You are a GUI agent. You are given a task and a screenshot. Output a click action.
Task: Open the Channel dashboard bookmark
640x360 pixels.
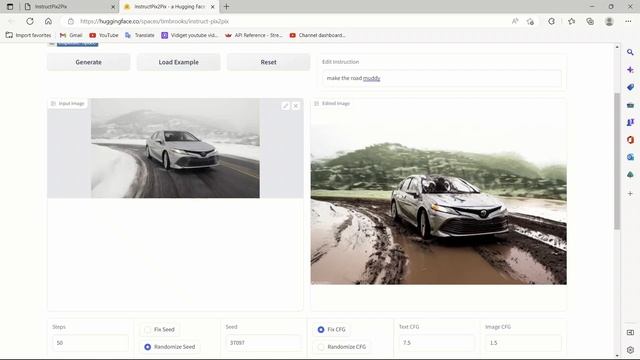click(318, 35)
